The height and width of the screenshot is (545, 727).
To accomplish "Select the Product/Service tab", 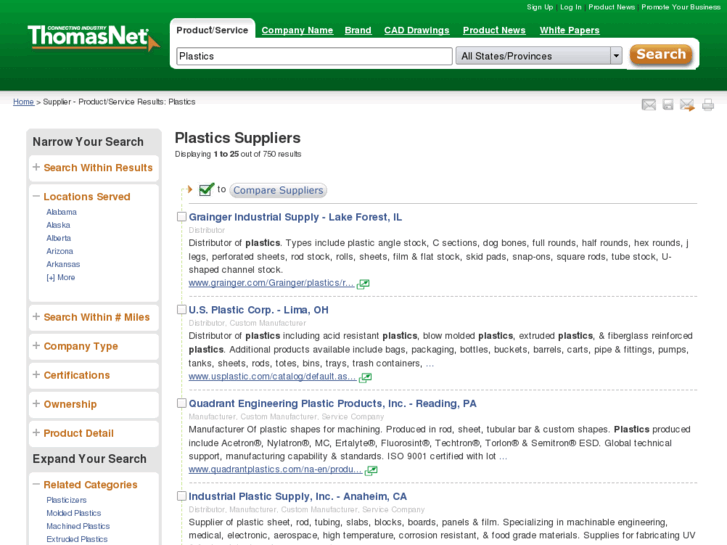I will [212, 30].
